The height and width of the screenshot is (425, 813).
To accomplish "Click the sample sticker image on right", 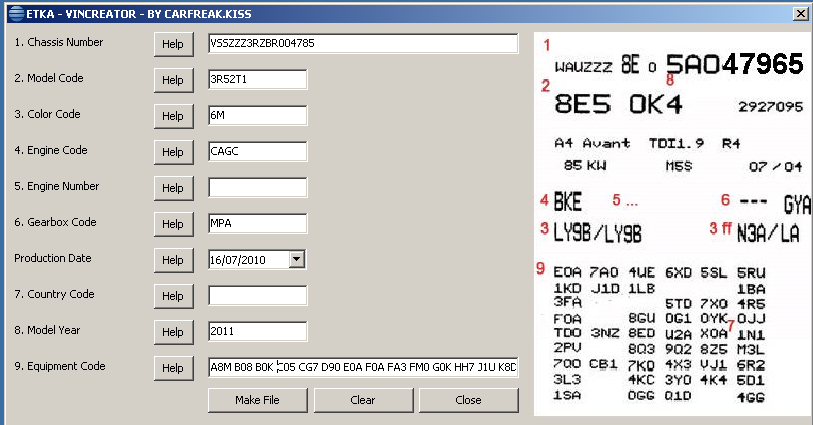I will (673, 224).
